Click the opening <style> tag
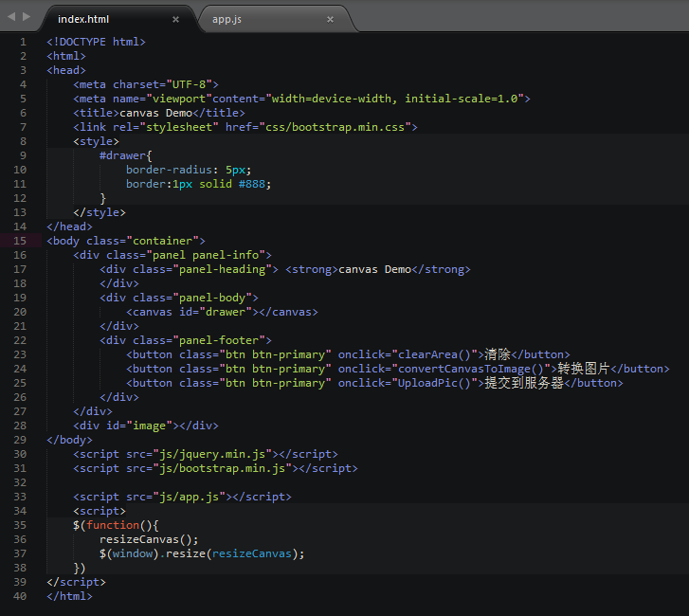The image size is (689, 616). pos(96,141)
